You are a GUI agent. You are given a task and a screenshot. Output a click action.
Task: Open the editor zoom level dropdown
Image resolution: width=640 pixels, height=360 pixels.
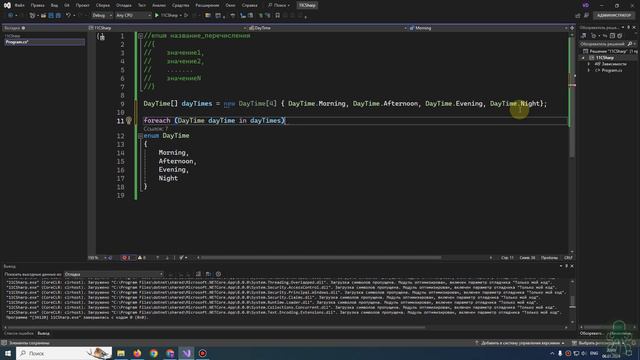click(x=97, y=258)
